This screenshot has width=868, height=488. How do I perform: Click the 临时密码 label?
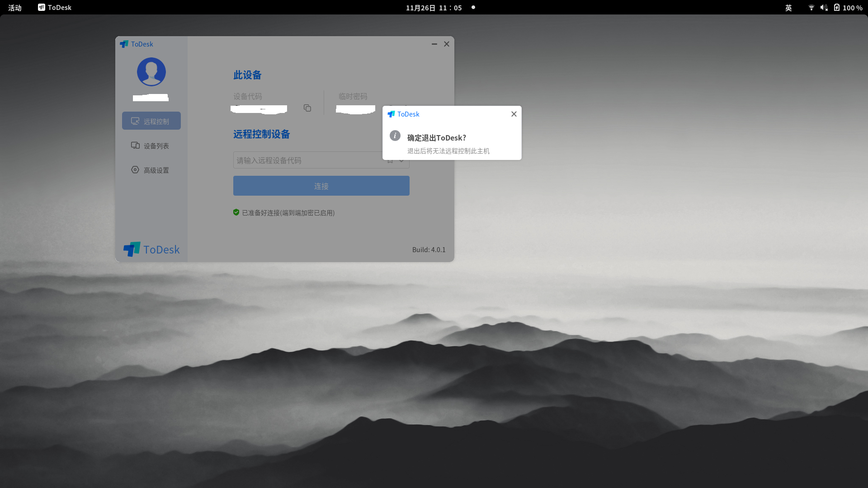click(353, 96)
